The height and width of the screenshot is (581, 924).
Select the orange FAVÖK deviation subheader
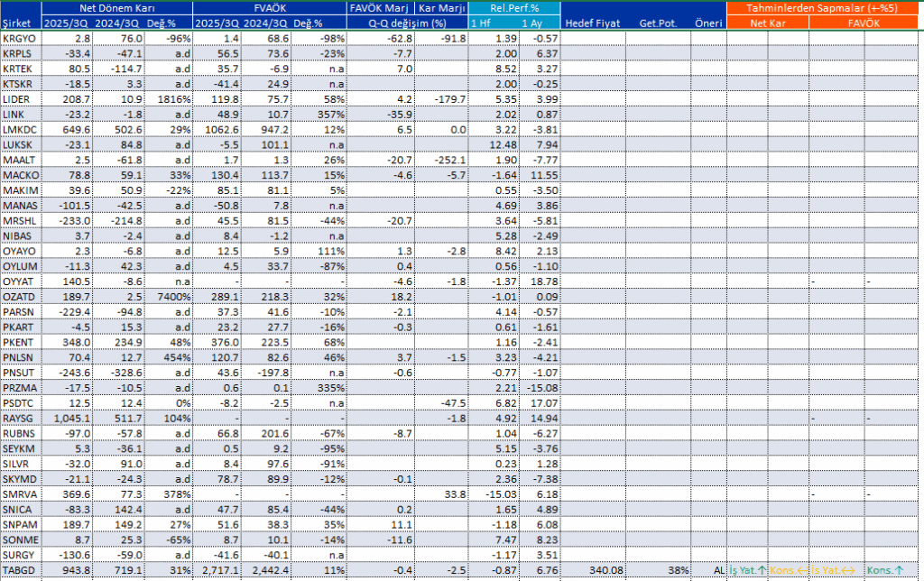tap(864, 23)
